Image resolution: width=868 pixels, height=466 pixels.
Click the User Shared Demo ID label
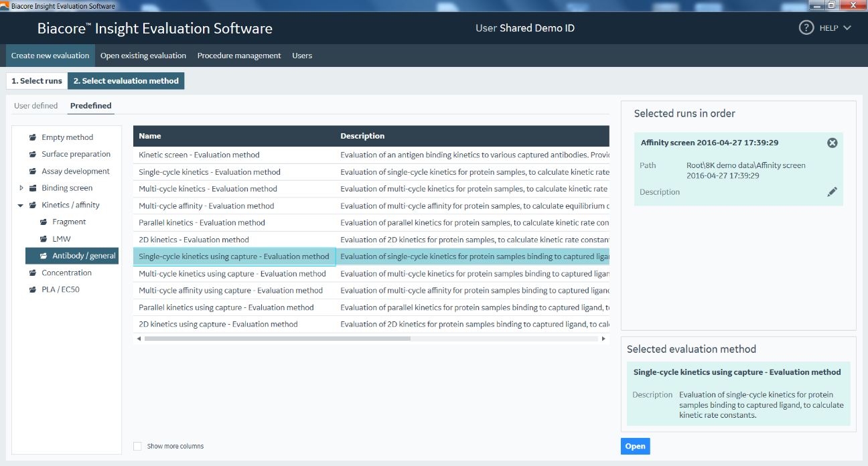(x=524, y=28)
